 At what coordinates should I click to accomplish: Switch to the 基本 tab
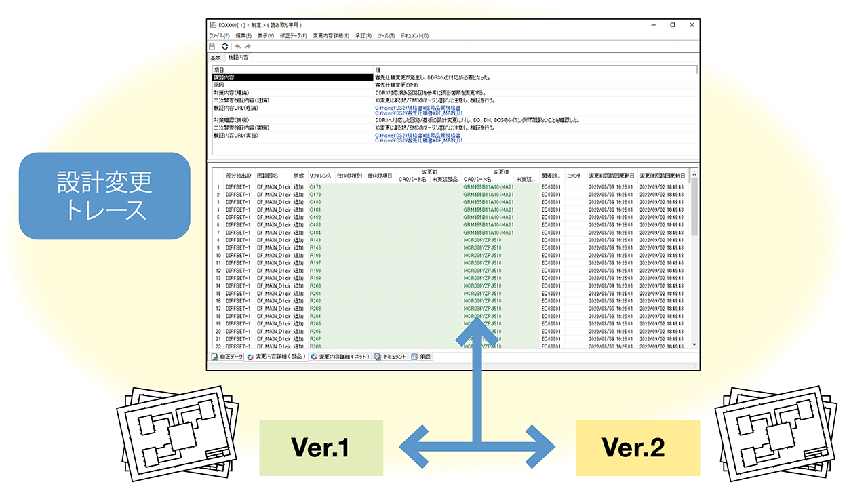(215, 58)
